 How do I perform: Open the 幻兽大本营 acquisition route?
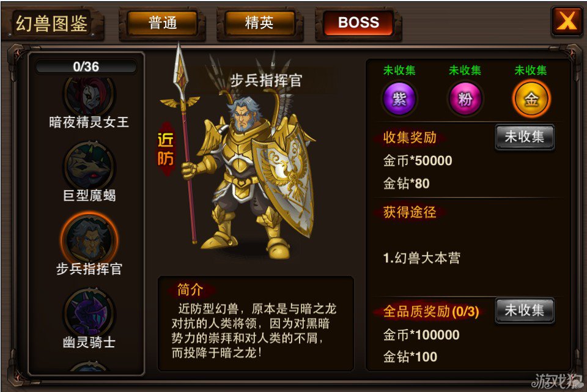(x=421, y=258)
